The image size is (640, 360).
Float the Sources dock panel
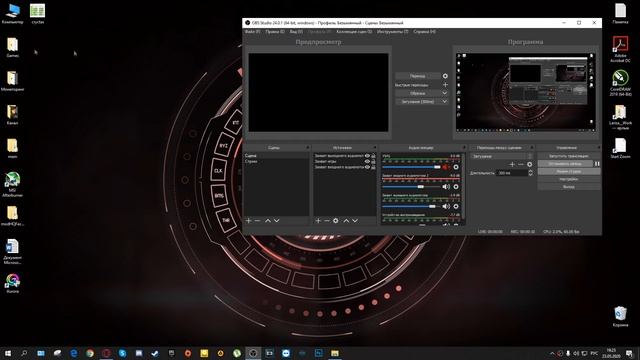(x=375, y=148)
